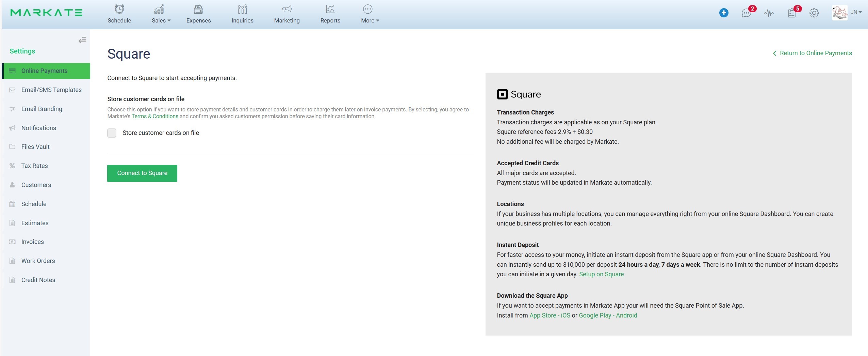Viewport: 868px width, 356px height.
Task: Click the settings gear icon
Action: coord(814,13)
